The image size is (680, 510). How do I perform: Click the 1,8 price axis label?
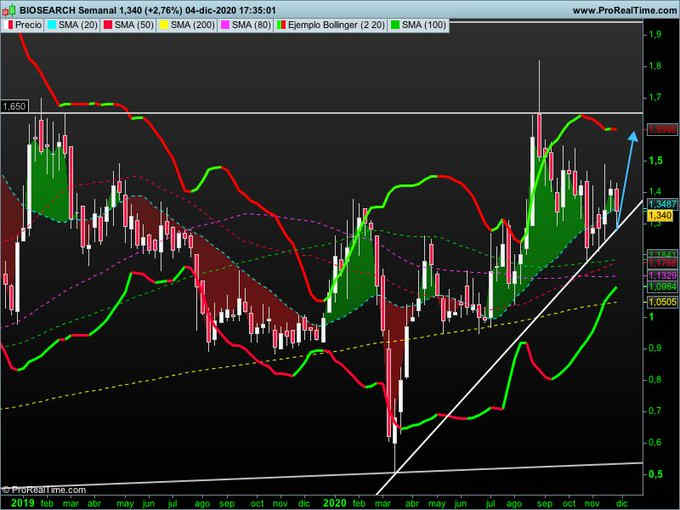coord(655,66)
